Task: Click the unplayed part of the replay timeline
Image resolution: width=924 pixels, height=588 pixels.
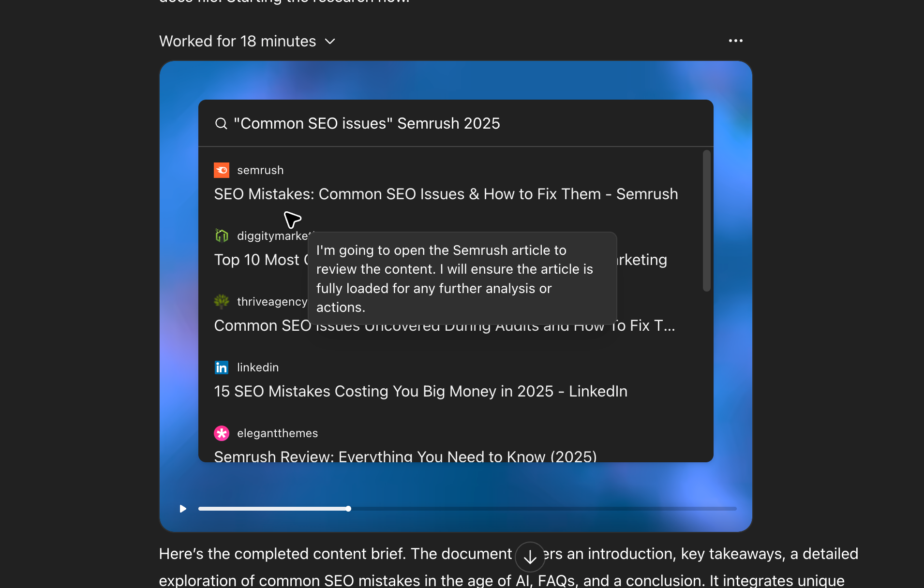Action: (542, 509)
